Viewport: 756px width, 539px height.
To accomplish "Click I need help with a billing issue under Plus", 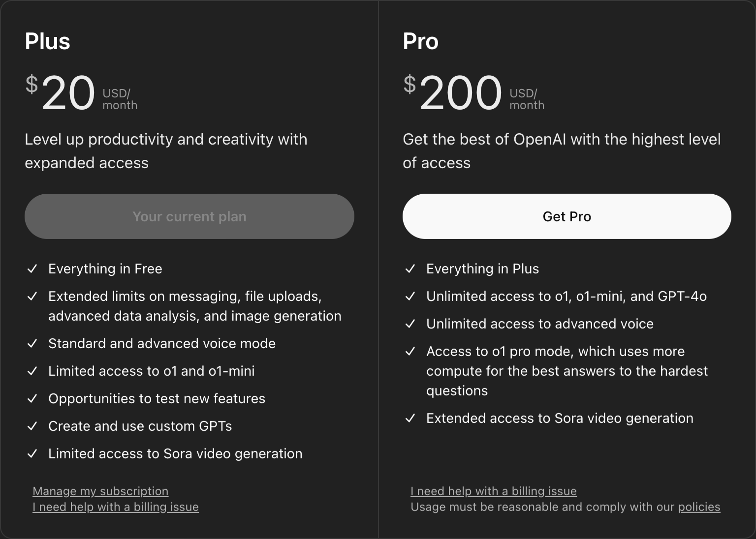I will (115, 507).
